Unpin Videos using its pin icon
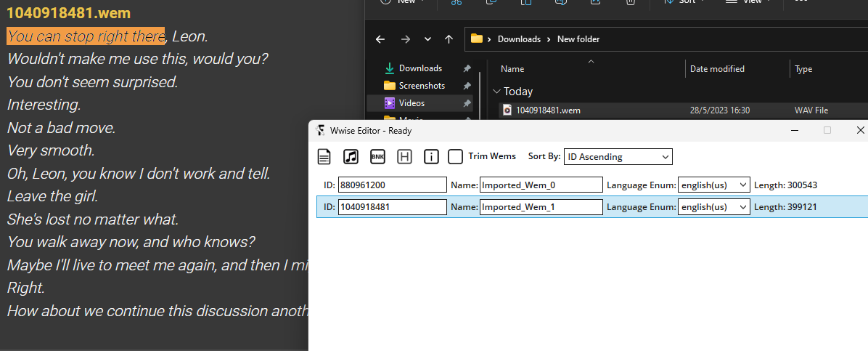 [467, 103]
